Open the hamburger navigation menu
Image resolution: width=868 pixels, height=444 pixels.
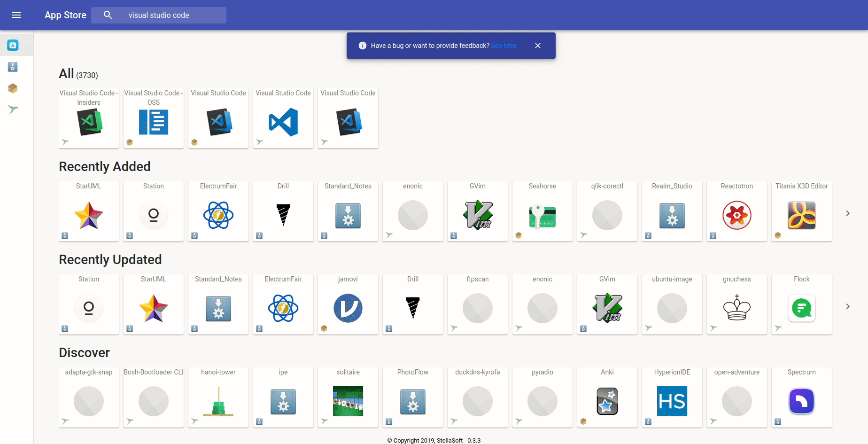16,15
